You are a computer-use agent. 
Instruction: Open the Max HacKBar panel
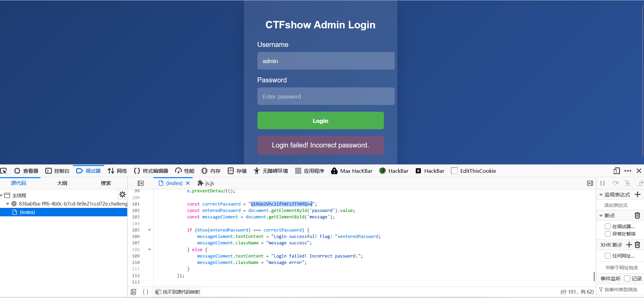click(352, 171)
